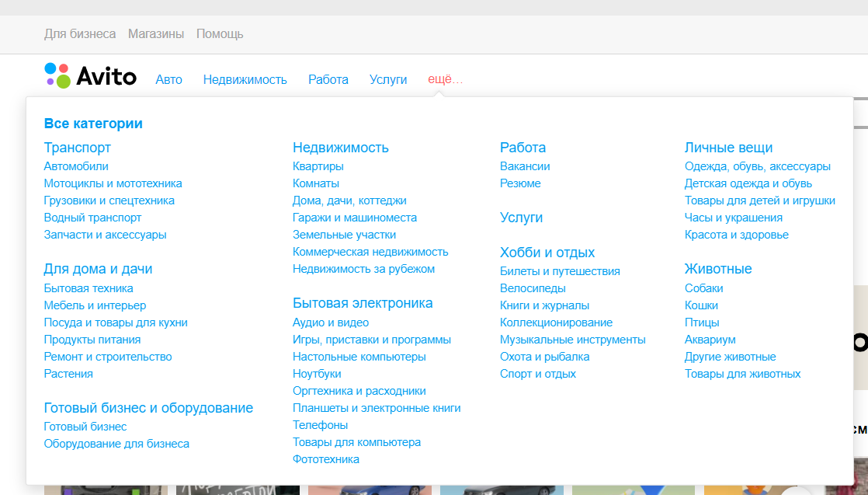Open the Работа section from top navigation
868x495 pixels.
328,79
